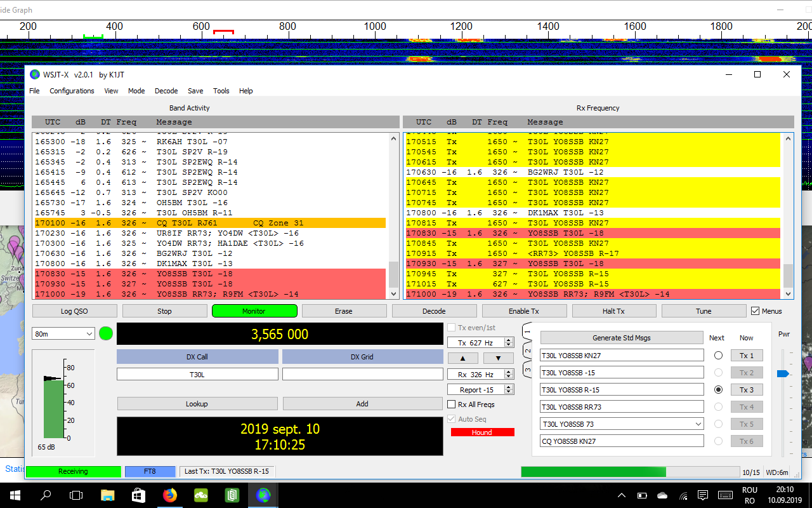The width and height of the screenshot is (812, 508).
Task: Expand the T30L YO8SSB 73 message dropdown
Action: [x=698, y=424]
